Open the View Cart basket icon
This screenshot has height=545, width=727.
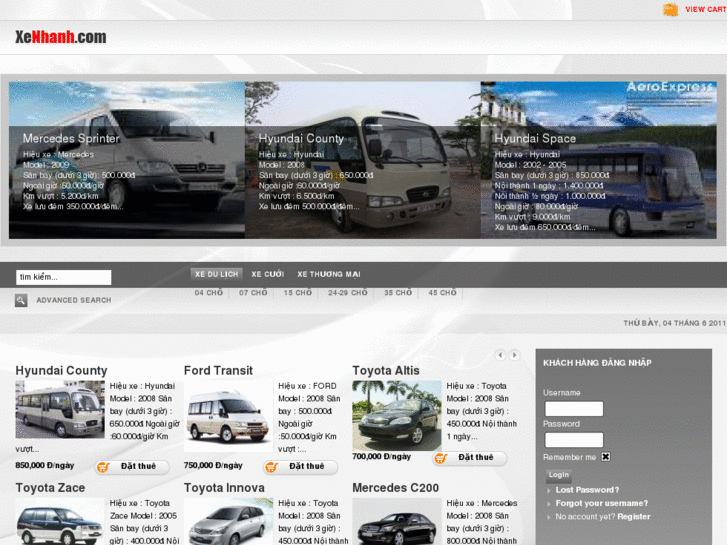pos(670,9)
